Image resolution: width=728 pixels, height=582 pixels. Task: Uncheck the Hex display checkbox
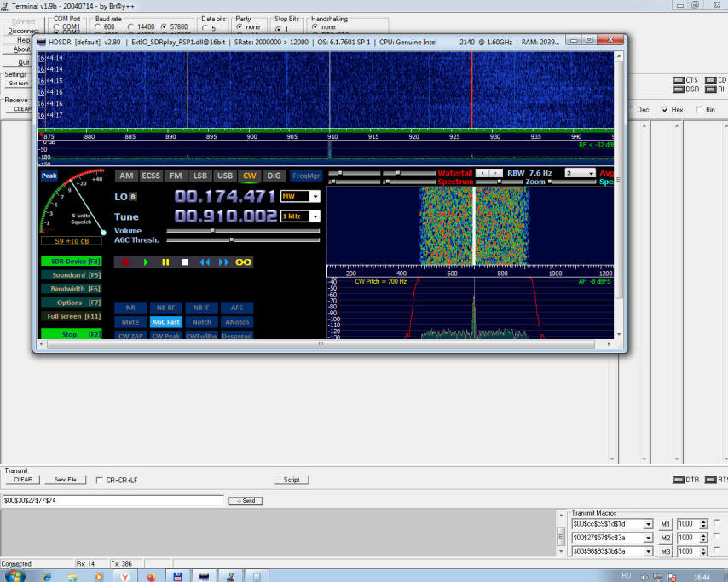(665, 110)
